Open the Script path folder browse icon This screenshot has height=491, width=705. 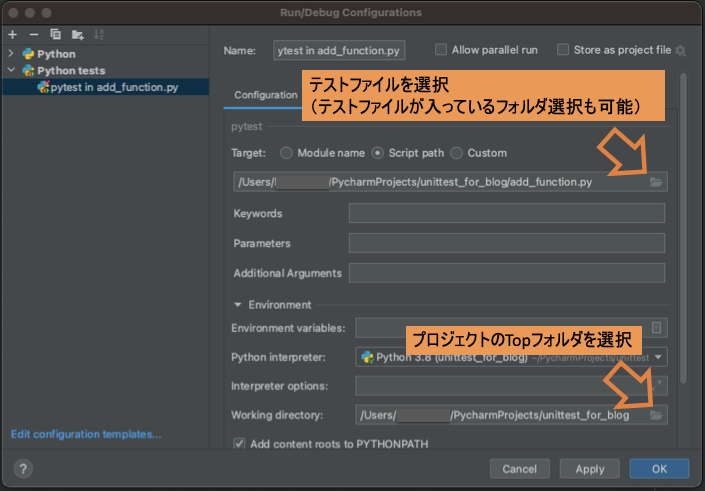pyautogui.click(x=656, y=182)
